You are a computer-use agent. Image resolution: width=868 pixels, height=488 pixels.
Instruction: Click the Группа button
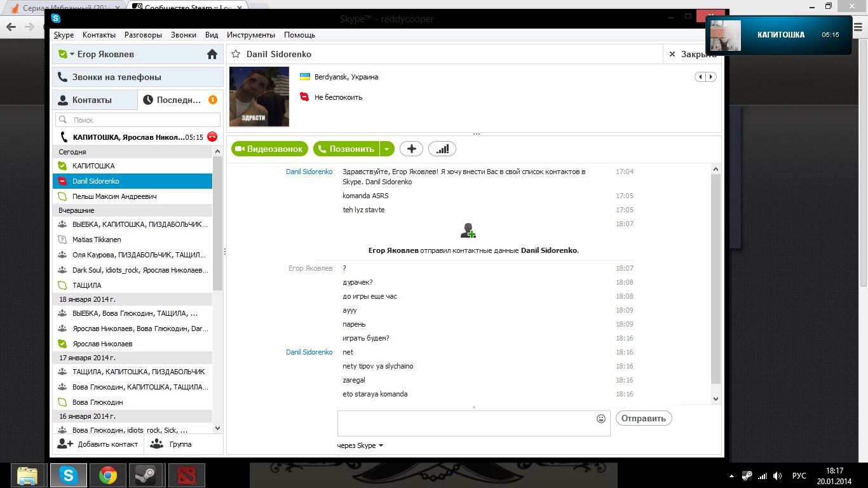tap(171, 444)
